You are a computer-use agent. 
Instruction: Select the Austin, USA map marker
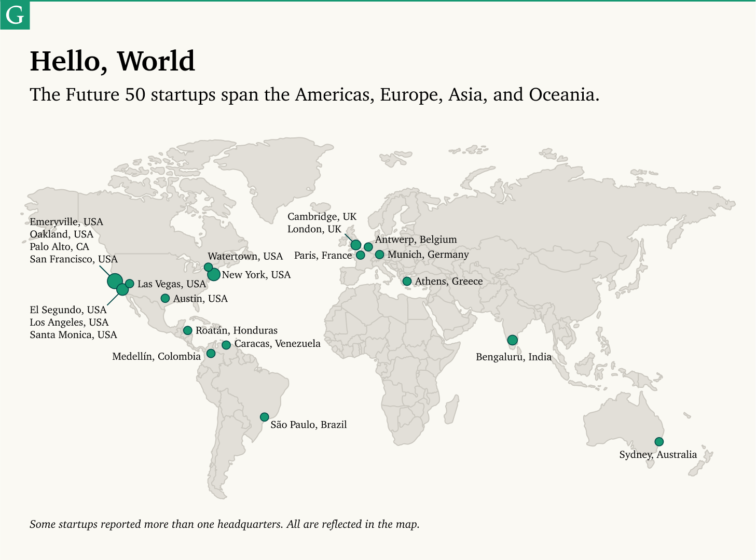pos(165,298)
